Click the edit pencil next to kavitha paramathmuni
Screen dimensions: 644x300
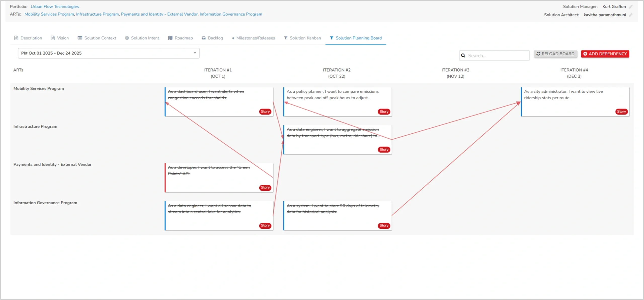(x=630, y=15)
